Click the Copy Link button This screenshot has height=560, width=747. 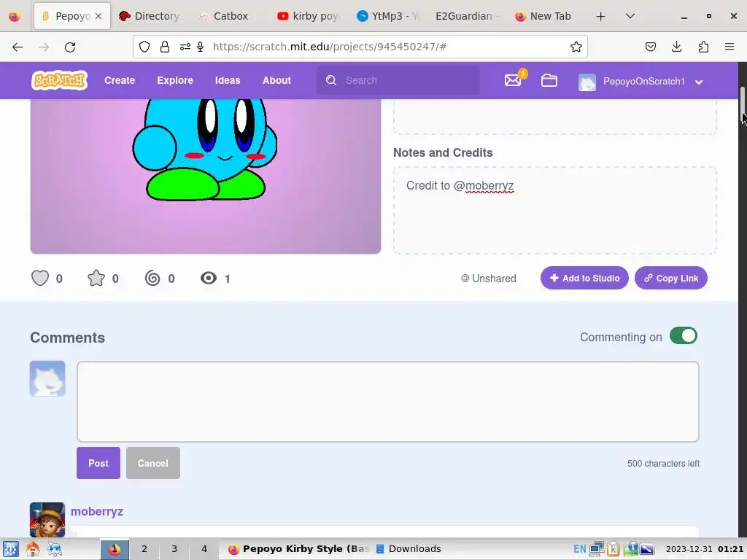671,278
